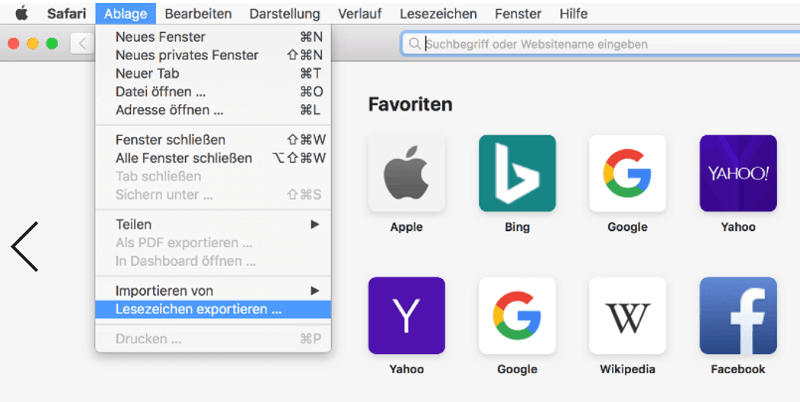800x402 pixels.
Task: Open the Darstellung menu
Action: [285, 14]
